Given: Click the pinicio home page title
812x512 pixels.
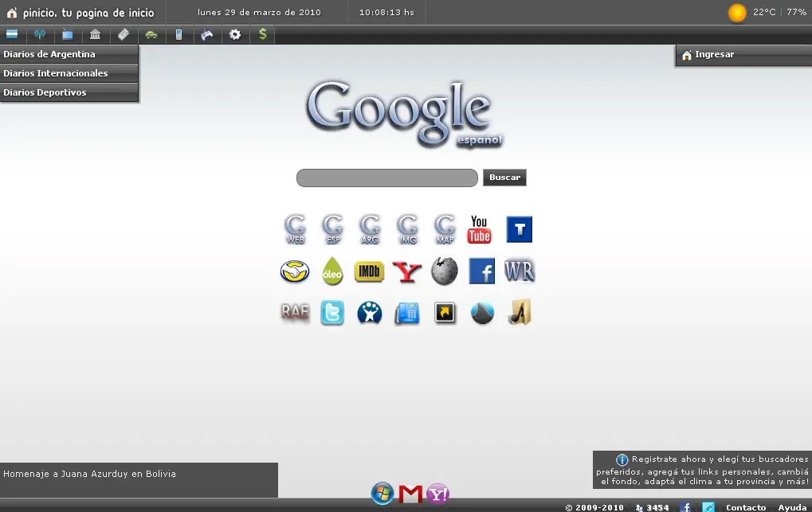Looking at the screenshot, I should [x=88, y=13].
